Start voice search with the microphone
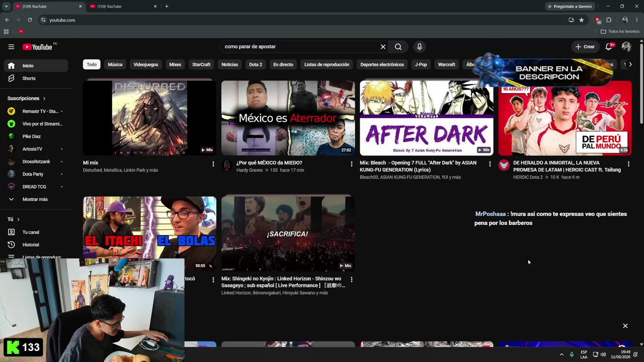Viewport: 644px width, 362px height. (x=420, y=47)
